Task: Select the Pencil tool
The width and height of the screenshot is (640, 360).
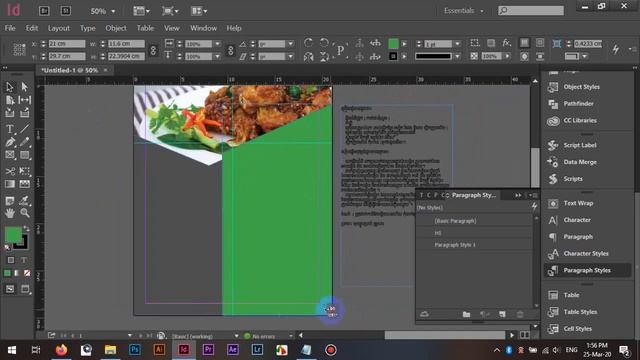Action: 24,142
